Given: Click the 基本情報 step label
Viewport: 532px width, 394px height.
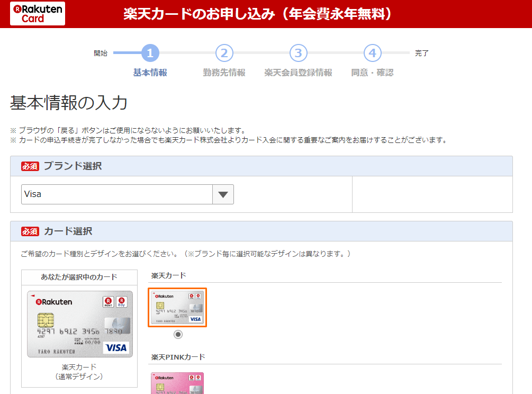Looking at the screenshot, I should tap(150, 73).
